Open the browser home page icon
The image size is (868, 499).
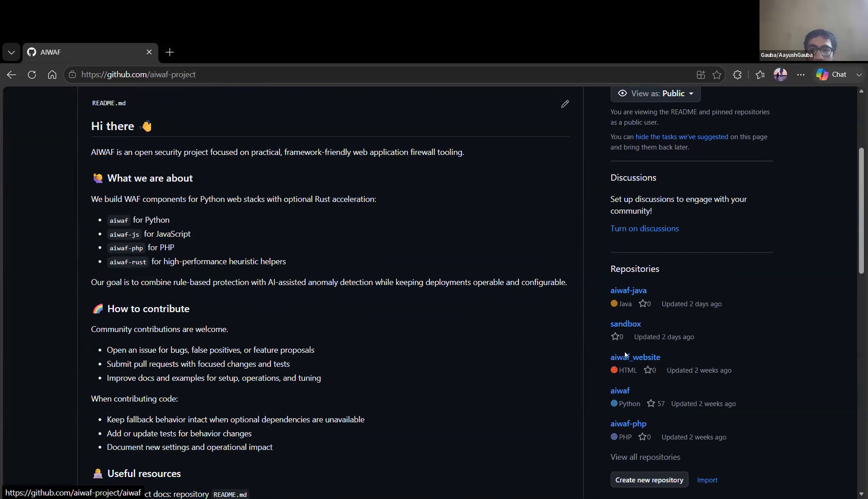point(52,75)
